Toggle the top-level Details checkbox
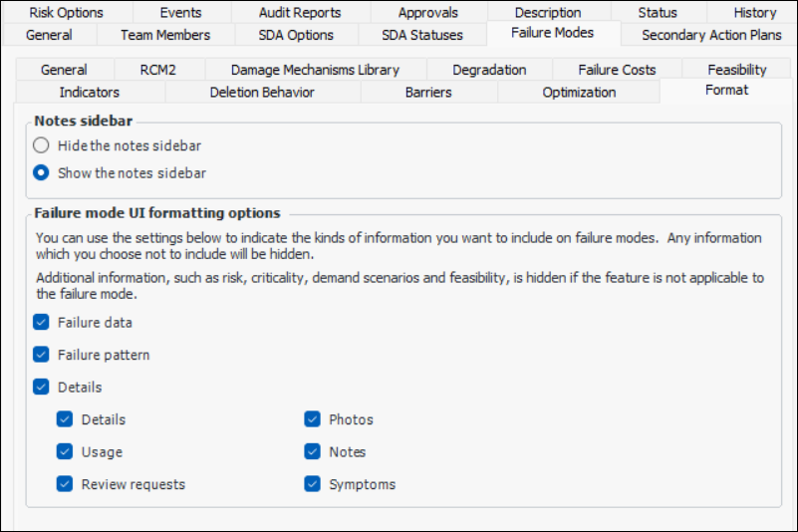This screenshot has width=798, height=532. point(41,387)
